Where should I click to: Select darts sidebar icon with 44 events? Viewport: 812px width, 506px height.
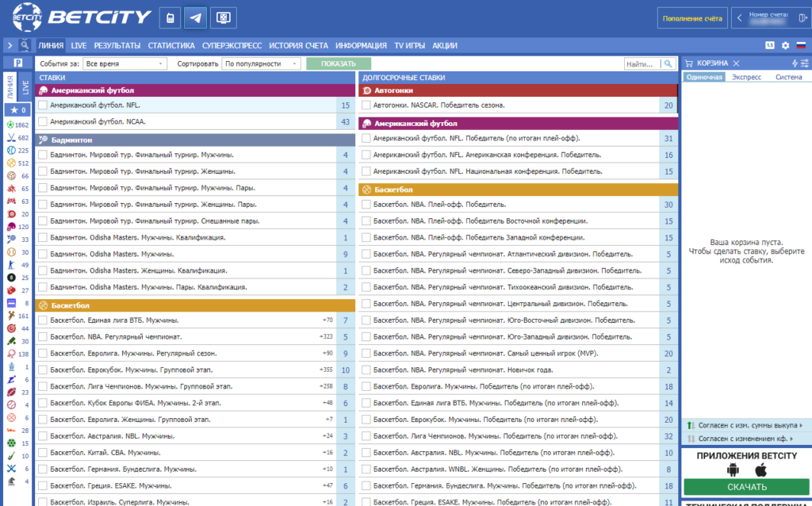pyautogui.click(x=11, y=328)
